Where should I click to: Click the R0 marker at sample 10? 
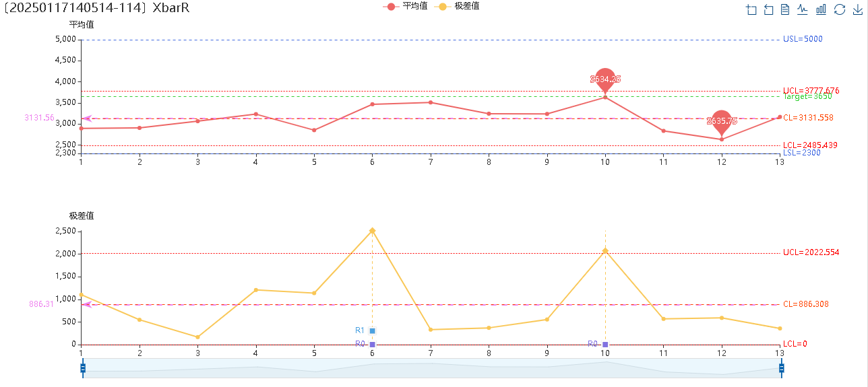[x=605, y=344]
